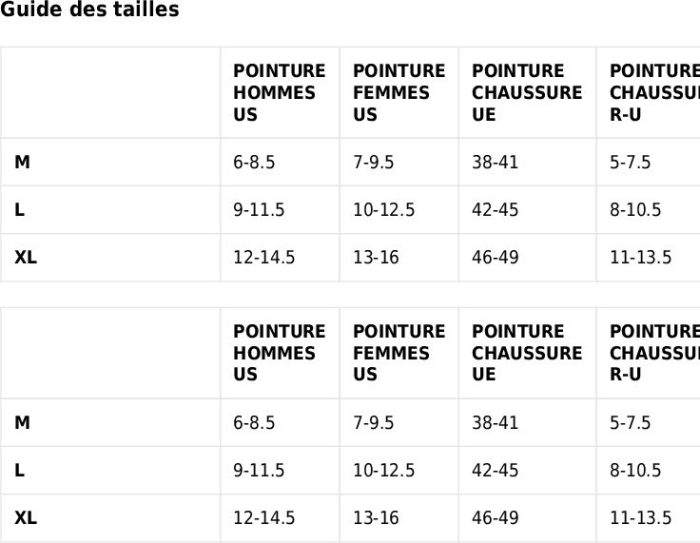
Task: Click women's size 10-12.5 in first table
Action: pyautogui.click(x=384, y=210)
